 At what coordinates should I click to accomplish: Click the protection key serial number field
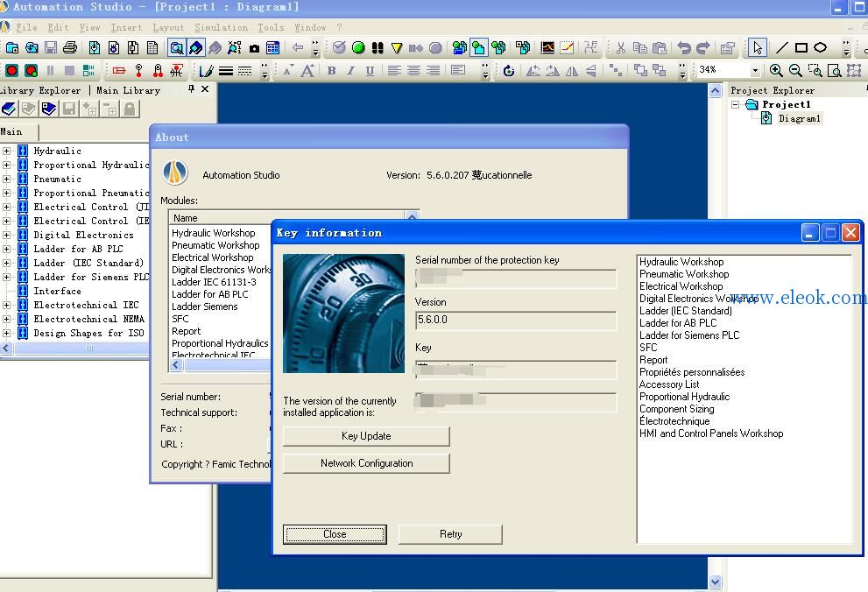[x=516, y=278]
